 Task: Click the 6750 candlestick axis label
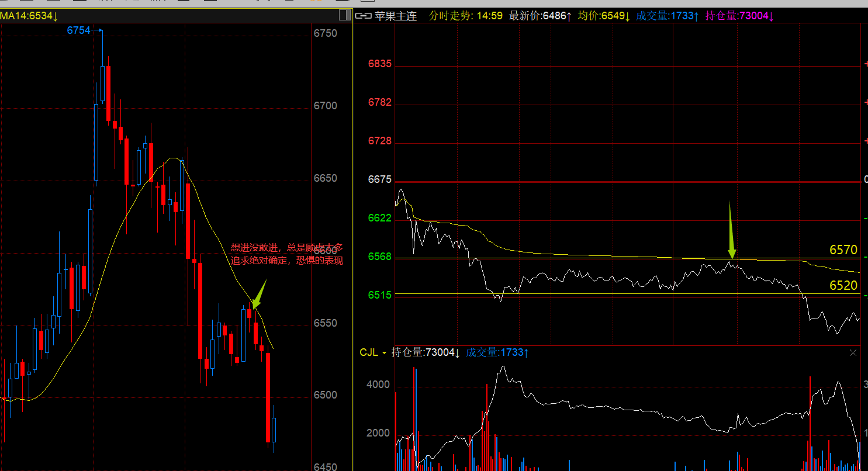click(326, 33)
